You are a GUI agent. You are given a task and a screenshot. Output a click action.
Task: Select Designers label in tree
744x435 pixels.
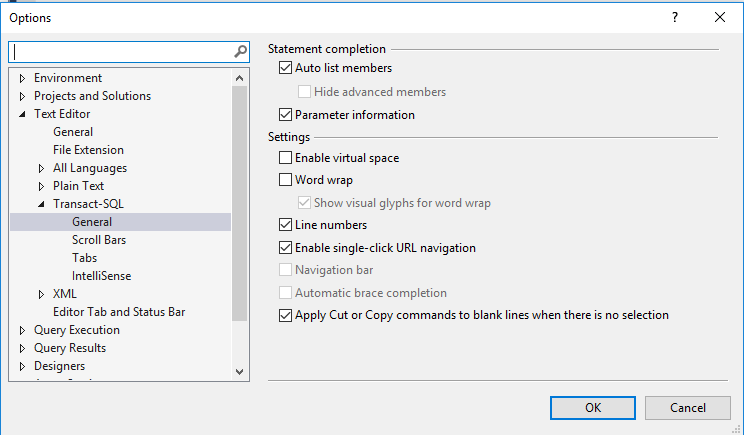(59, 366)
